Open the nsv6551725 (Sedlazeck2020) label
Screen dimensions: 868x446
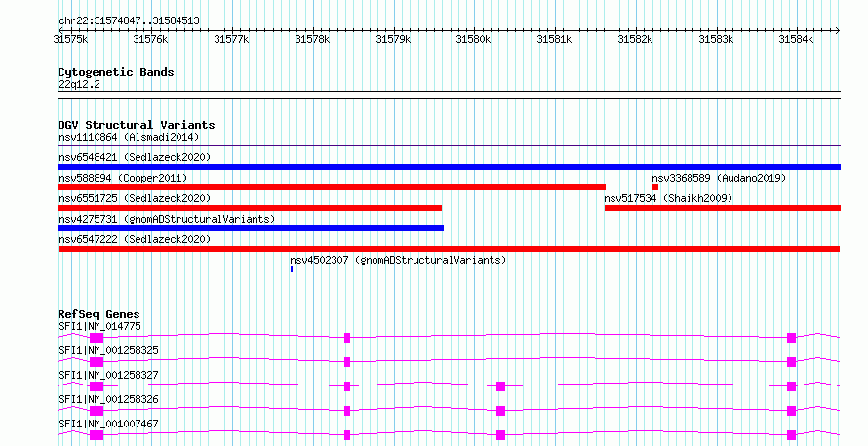tap(135, 198)
